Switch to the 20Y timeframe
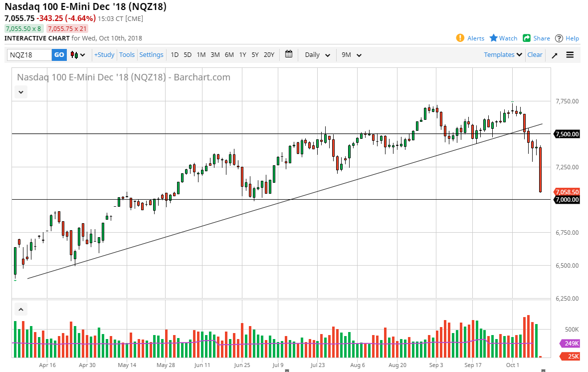 tap(269, 55)
